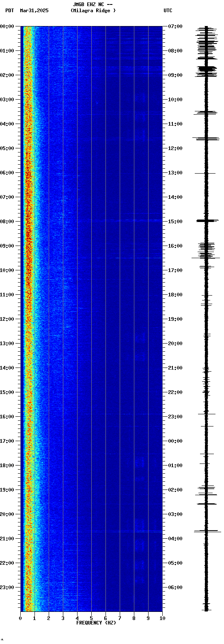Image resolution: width=224 pixels, height=644 pixels.
Task: Click the 00:00 label on UTC axis
Action: [175, 441]
